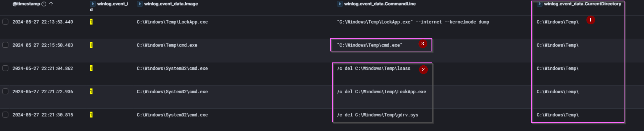
Task: Click the LockApp.exe --internet --kernelmode dump cell
Action: coord(413,22)
